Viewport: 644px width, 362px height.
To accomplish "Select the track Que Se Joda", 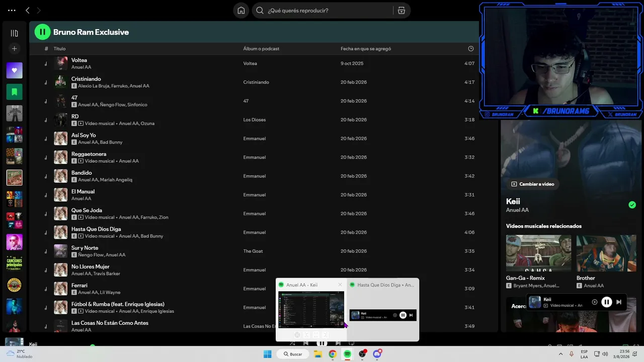I will [87, 210].
